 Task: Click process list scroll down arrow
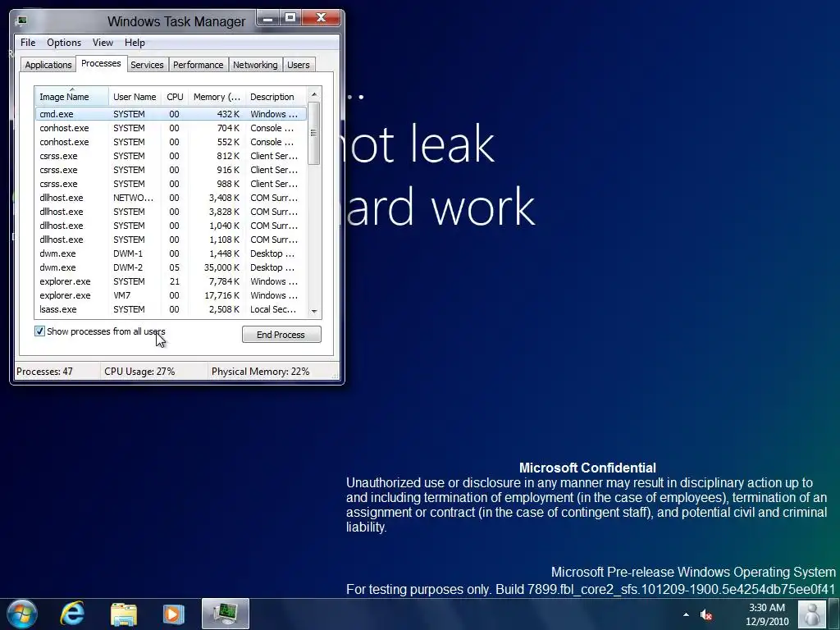314,311
